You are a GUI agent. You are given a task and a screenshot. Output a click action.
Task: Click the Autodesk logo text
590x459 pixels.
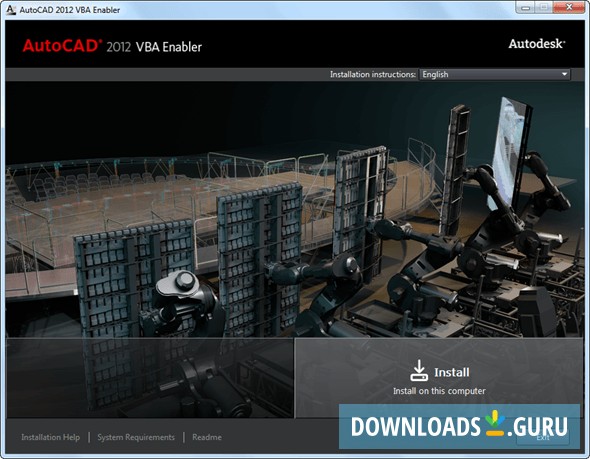click(x=537, y=44)
